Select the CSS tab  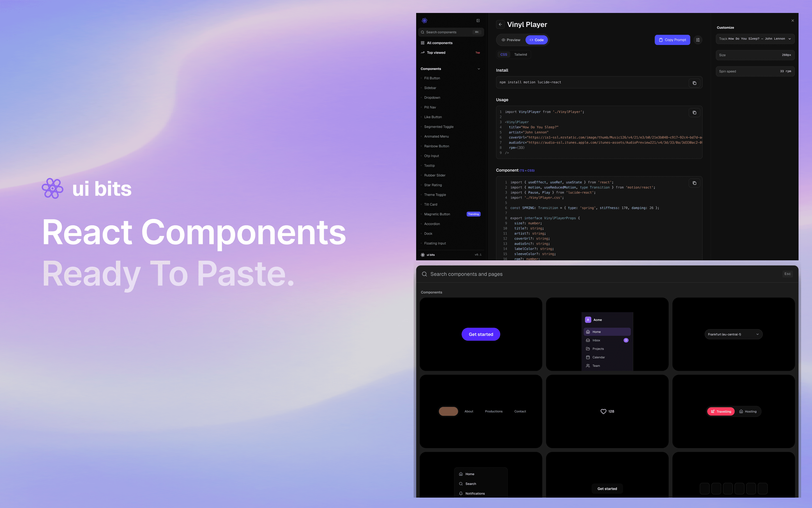(504, 54)
